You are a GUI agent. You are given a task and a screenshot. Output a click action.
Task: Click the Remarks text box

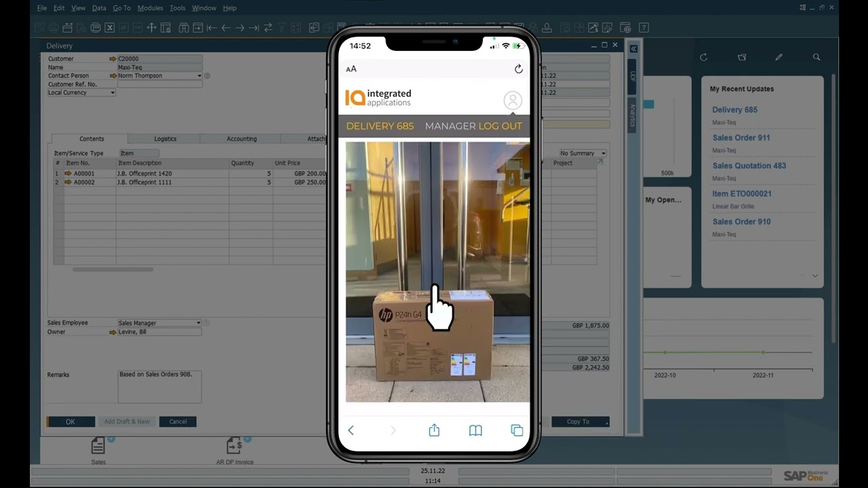coord(159,386)
